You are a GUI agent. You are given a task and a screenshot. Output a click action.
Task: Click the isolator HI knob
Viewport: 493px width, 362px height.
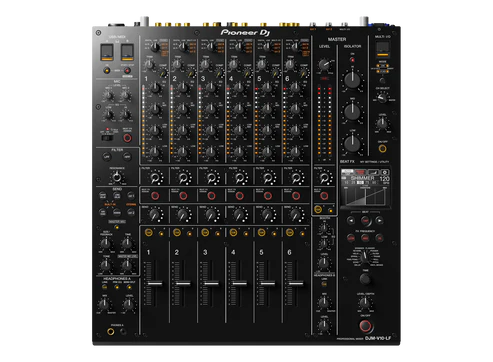tap(352, 80)
